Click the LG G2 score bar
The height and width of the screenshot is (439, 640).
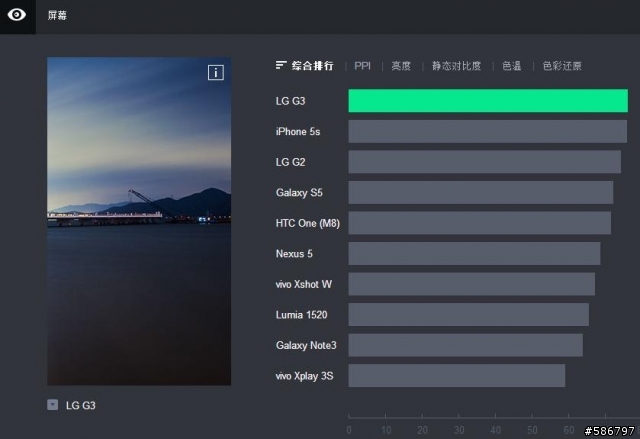[x=484, y=162]
